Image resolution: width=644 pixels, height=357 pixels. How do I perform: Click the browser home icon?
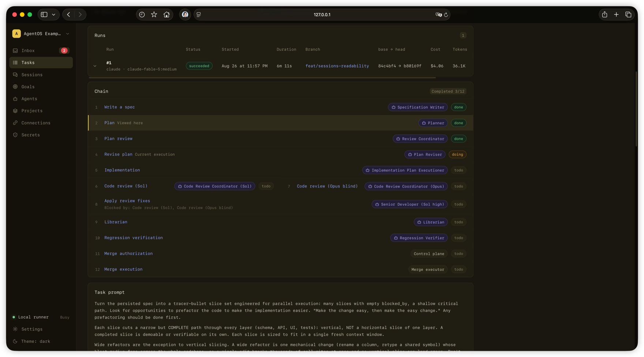click(x=166, y=15)
